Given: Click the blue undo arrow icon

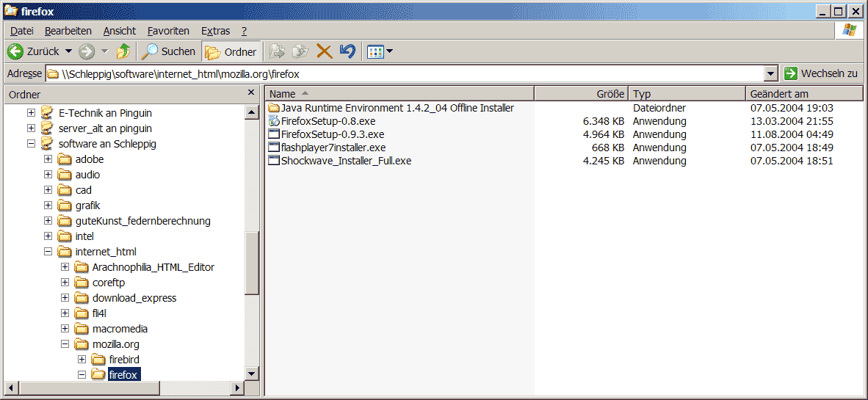Looking at the screenshot, I should coord(347,51).
